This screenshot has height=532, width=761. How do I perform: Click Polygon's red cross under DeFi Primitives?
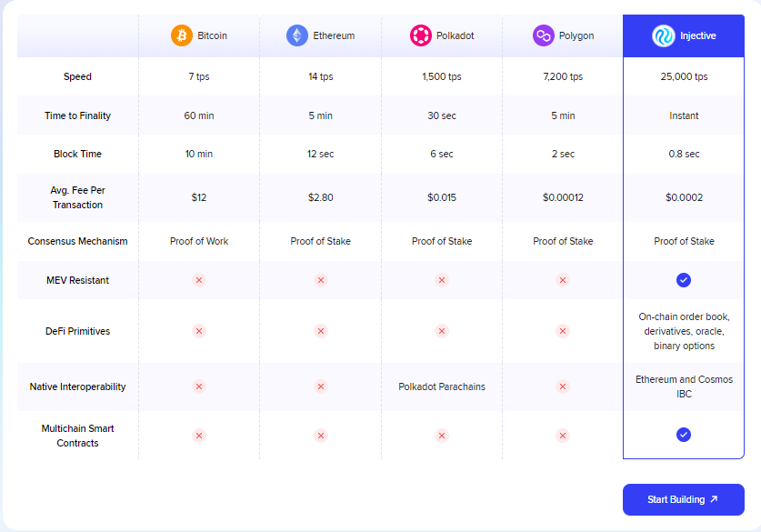pyautogui.click(x=563, y=331)
